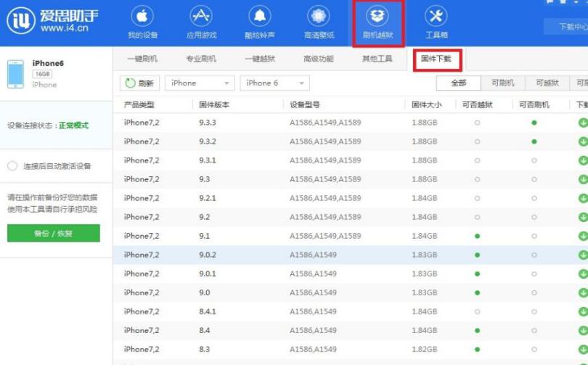Image resolution: width=588 pixels, height=365 pixels.
Task: Open 高清壁纸 wallpaper section
Action: point(319,22)
